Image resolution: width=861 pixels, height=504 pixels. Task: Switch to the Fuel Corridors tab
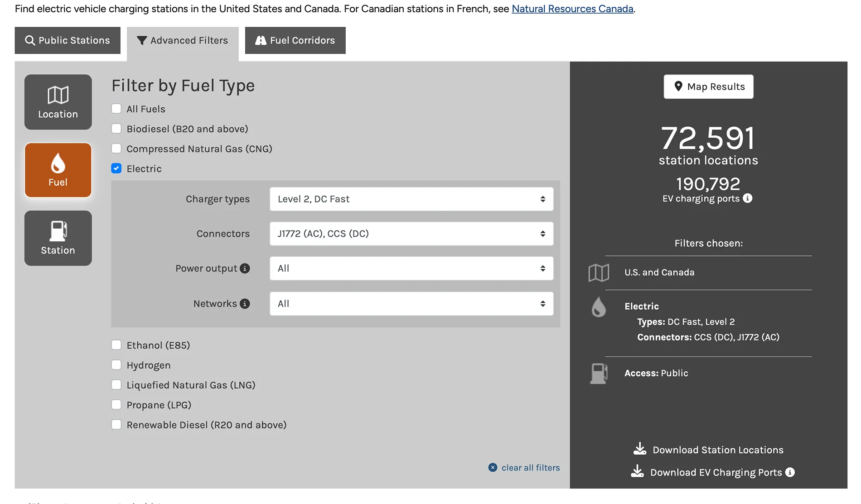tap(295, 40)
